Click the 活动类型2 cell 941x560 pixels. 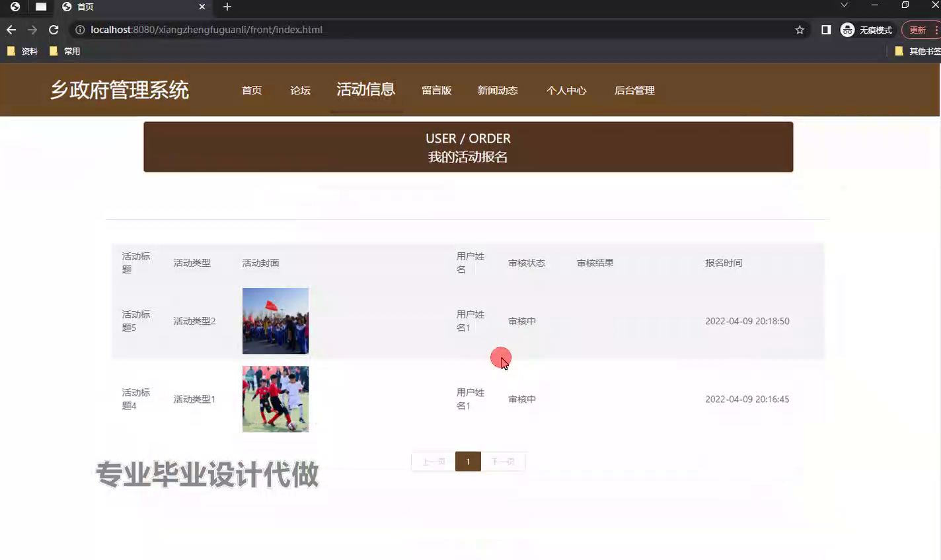pyautogui.click(x=194, y=321)
